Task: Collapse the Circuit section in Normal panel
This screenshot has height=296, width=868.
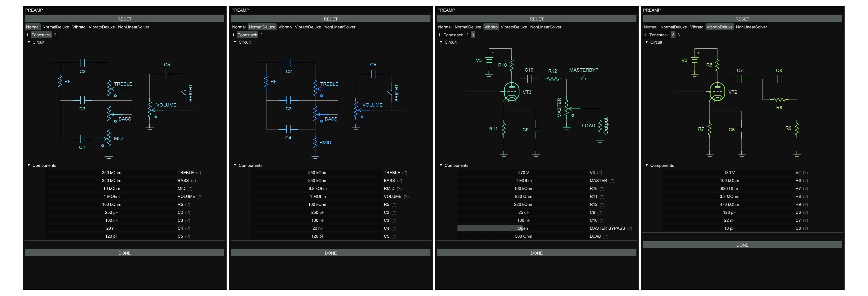Action: pos(29,42)
